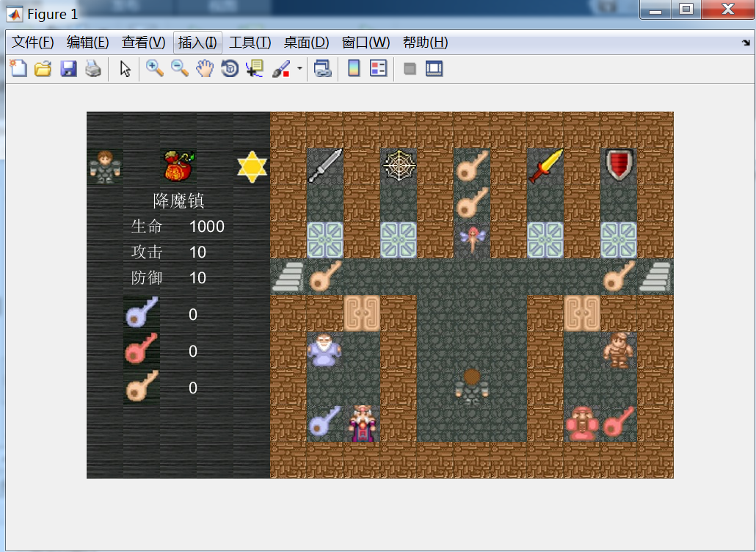Open the 文件(F) menu
756x552 pixels.
click(32, 43)
